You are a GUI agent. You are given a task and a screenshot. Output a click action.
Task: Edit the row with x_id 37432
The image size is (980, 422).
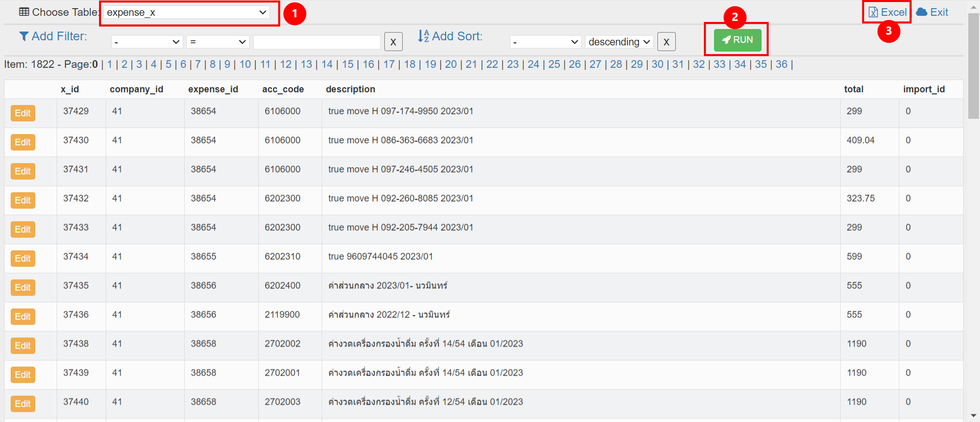click(x=23, y=201)
